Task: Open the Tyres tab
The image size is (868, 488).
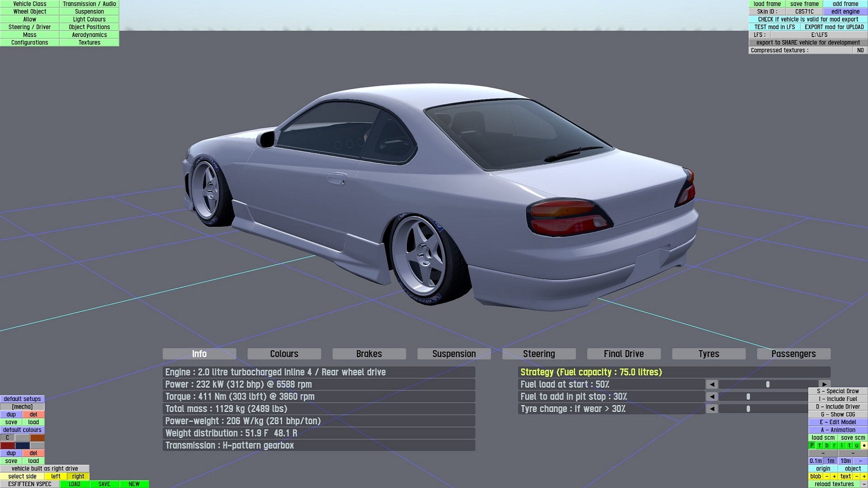Action: (x=708, y=354)
